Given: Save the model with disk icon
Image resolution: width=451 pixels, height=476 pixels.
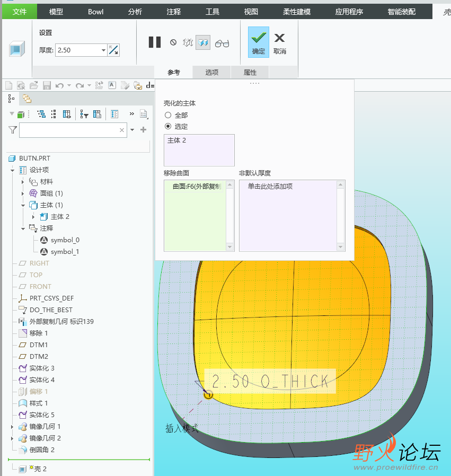Looking at the screenshot, I should 47,86.
